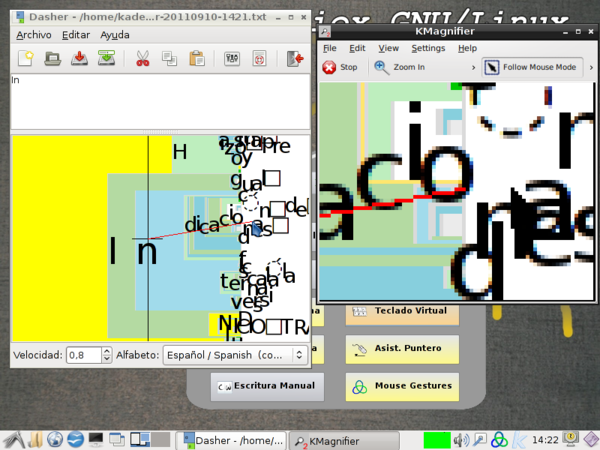Launch Asist. Puntero tool
The width and height of the screenshot is (600, 450).
click(402, 349)
